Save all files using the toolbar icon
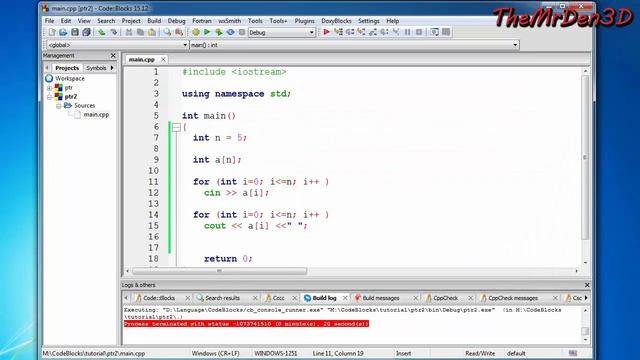Image resolution: width=640 pixels, height=360 pixels. tap(86, 32)
